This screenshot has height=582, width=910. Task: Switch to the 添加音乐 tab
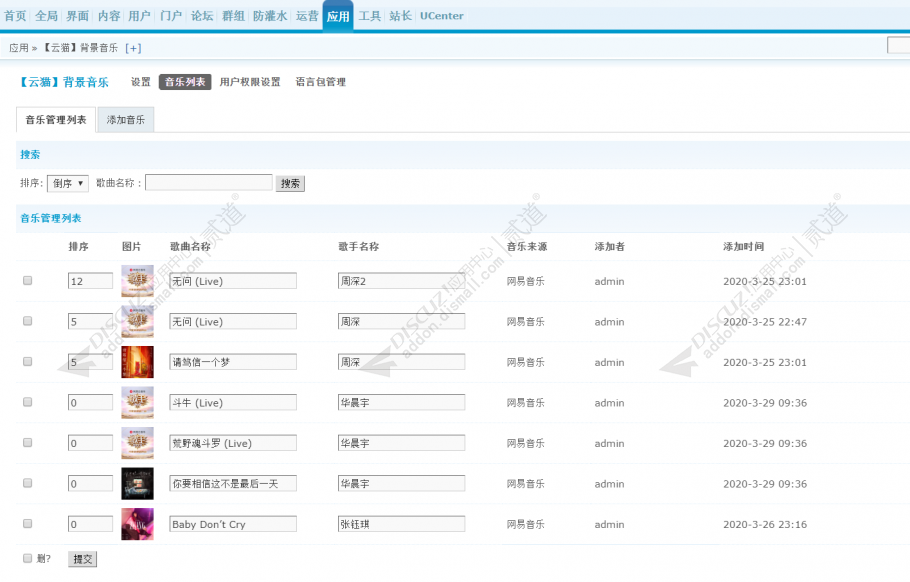pyautogui.click(x=126, y=120)
